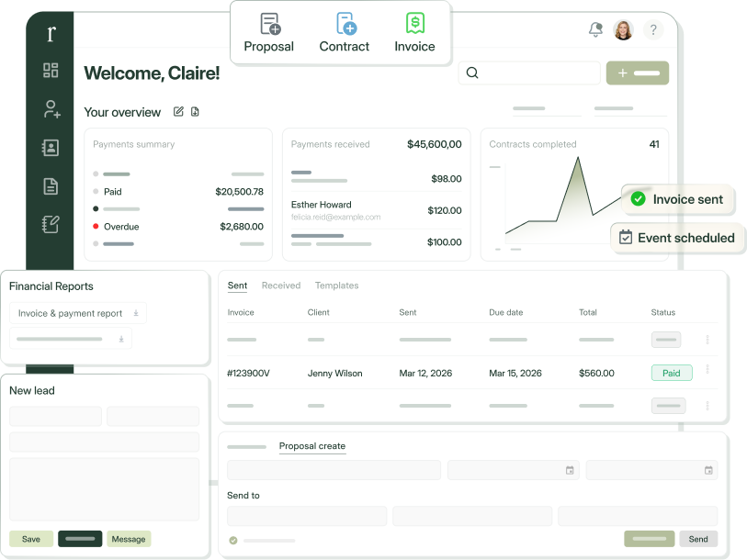Click the Proposal icon in top popup
This screenshot has width=747, height=560.
271,24
